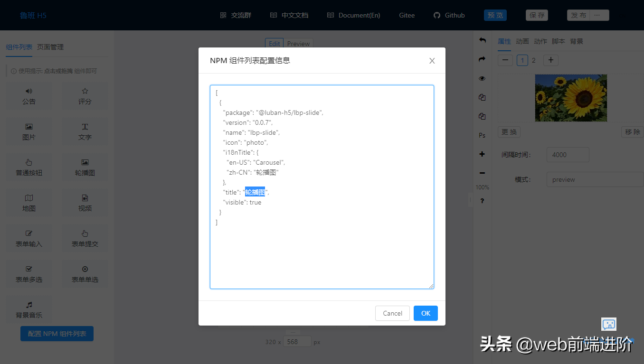Switch to the 背景 background tab

point(577,41)
